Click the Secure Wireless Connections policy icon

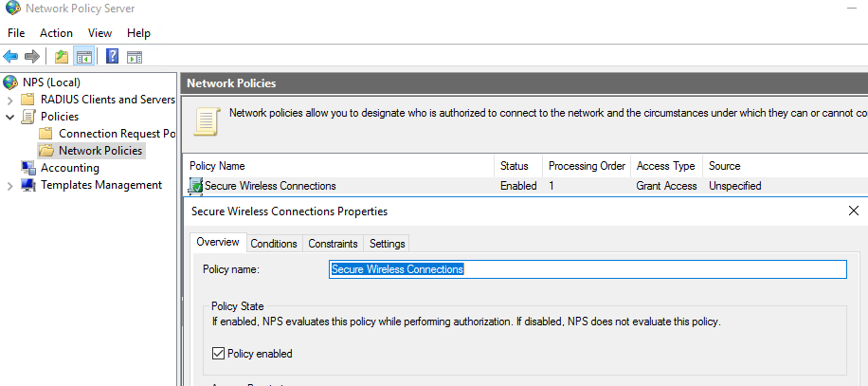coord(196,186)
